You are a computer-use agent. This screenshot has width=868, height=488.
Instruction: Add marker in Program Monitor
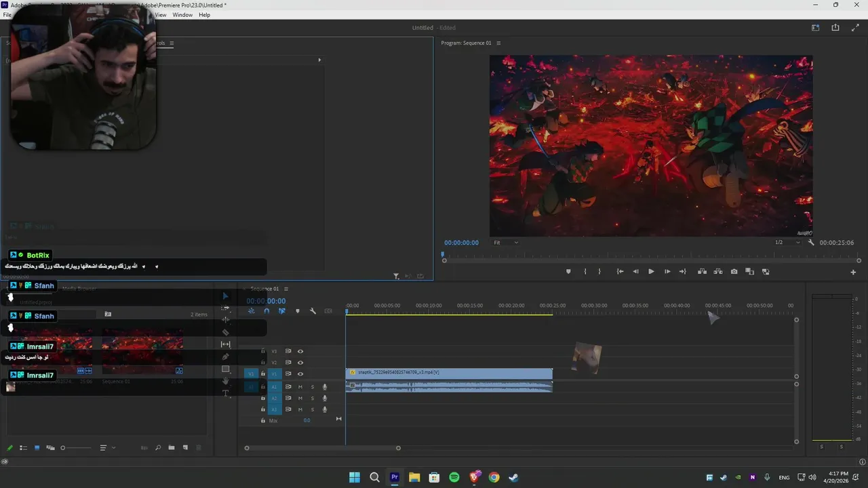[x=568, y=272]
